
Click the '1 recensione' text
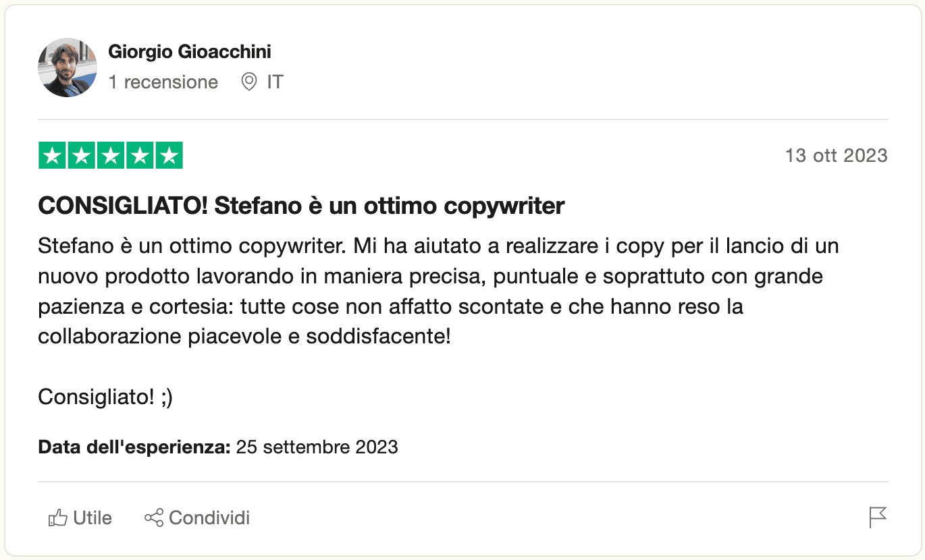(163, 82)
